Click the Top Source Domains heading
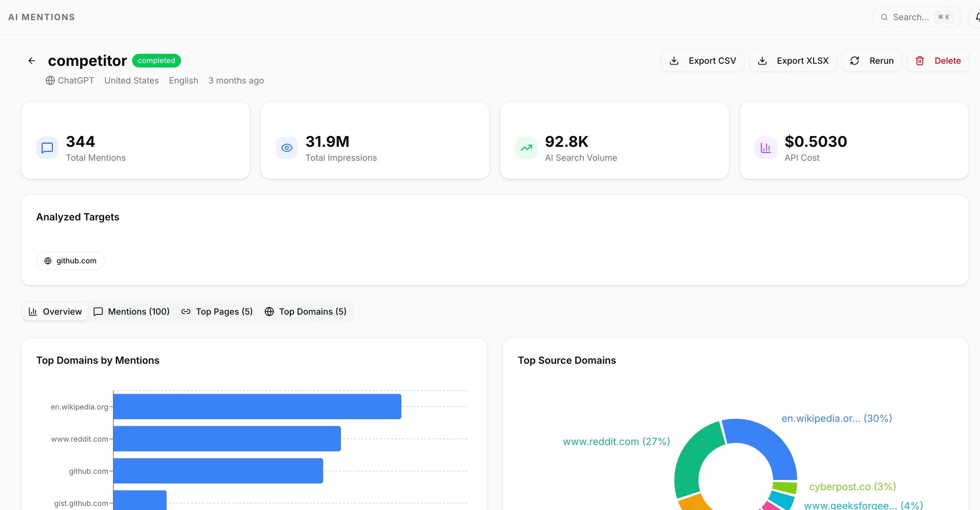The width and height of the screenshot is (980, 510). click(567, 360)
